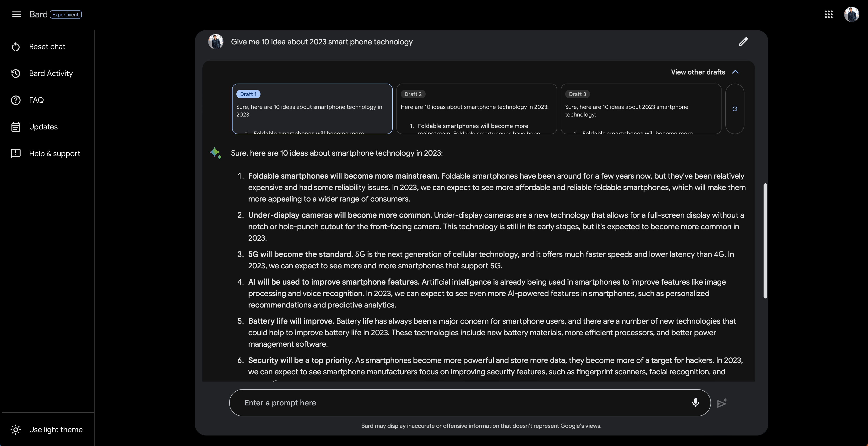The image size is (868, 446).
Task: Regenerate drafts with the refresh icon
Action: pos(735,109)
